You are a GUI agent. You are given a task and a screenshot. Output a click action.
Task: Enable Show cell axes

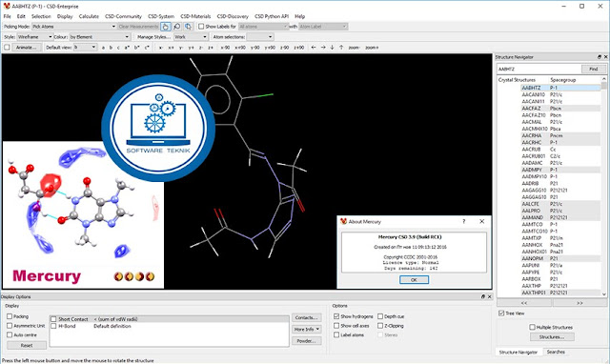coord(336,326)
